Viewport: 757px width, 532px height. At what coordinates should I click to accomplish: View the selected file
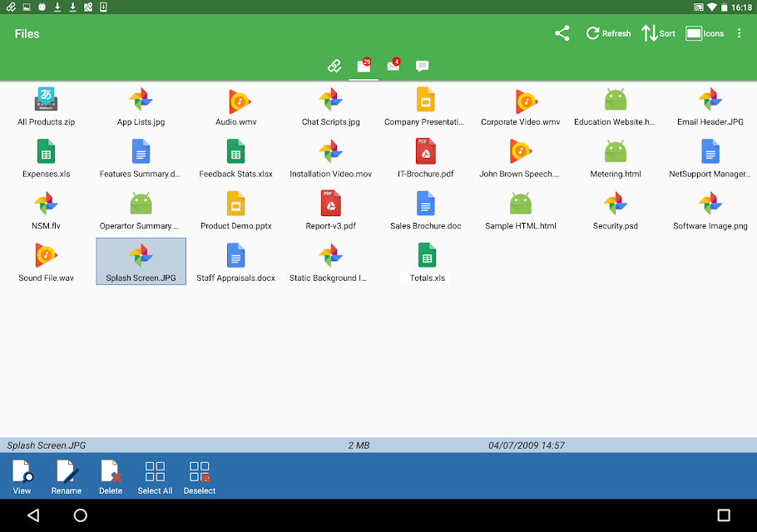coord(22,476)
